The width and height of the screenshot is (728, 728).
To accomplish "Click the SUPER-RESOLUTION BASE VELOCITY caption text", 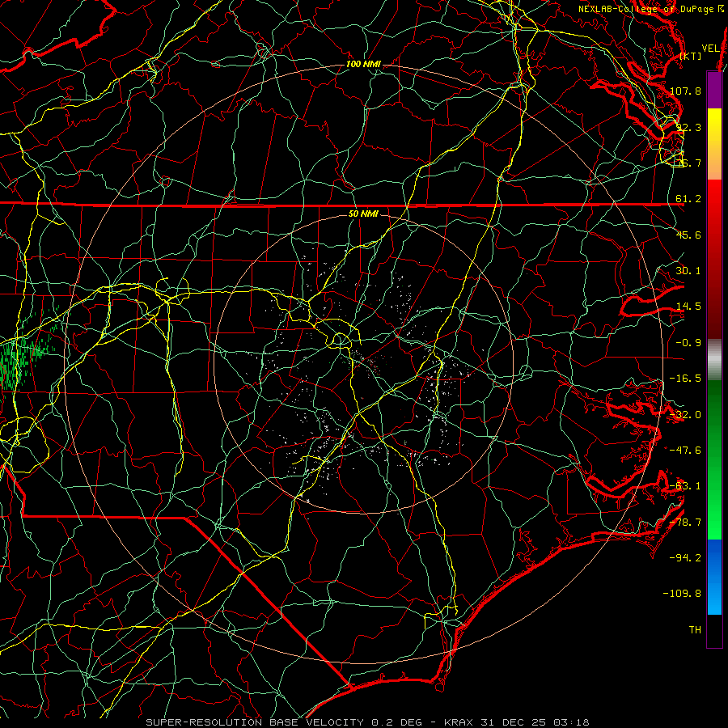I will pyautogui.click(x=255, y=722).
